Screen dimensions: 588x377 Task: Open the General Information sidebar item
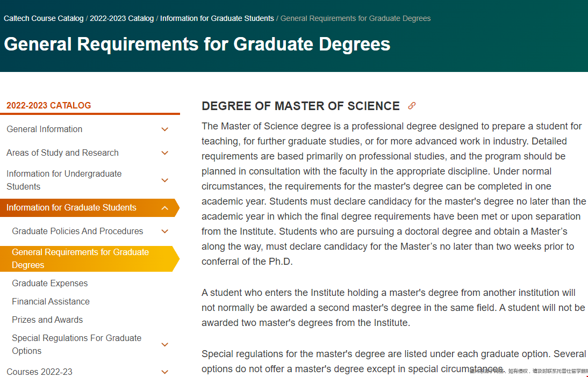(44, 129)
